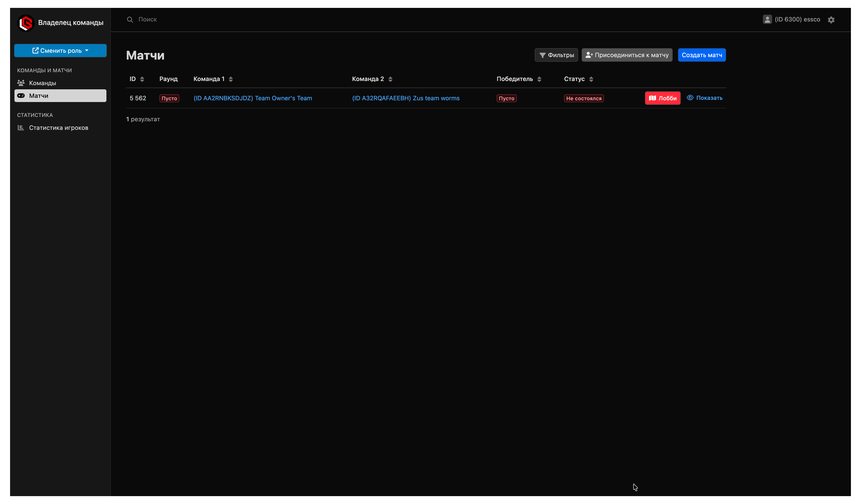This screenshot has width=861, height=504.
Task: Toggle sort on Команда 1 column
Action: 231,79
